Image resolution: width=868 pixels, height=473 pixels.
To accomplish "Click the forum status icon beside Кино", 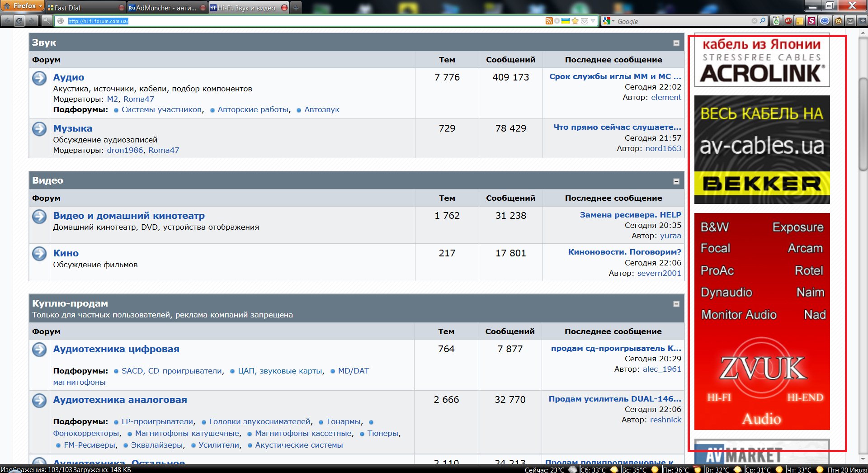I will [39, 254].
